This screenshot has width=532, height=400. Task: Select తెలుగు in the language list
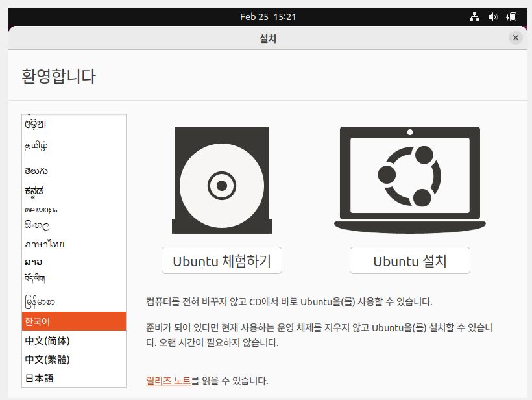coord(74,171)
